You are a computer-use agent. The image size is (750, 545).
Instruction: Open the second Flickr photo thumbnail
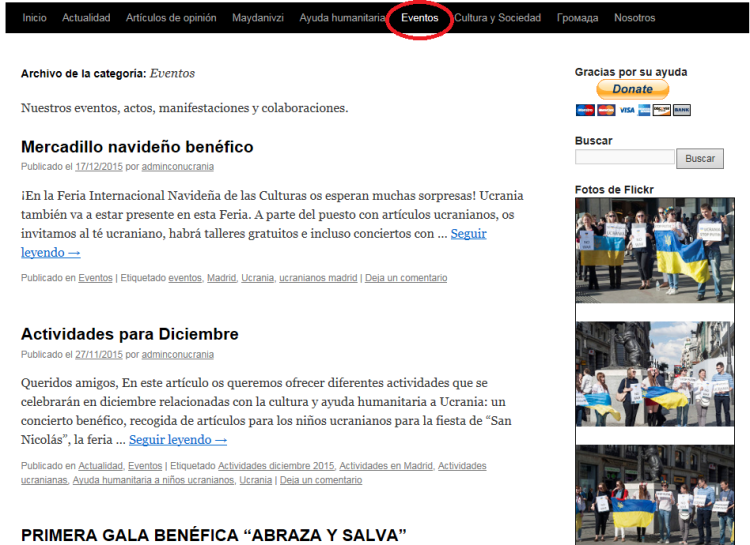coord(655,374)
